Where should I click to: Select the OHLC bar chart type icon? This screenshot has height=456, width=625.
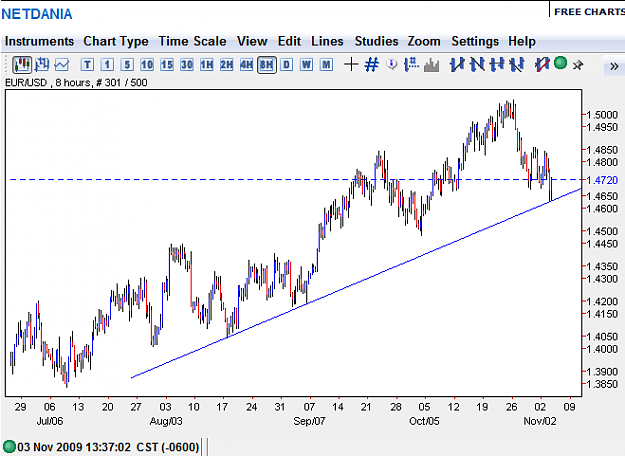pos(42,65)
